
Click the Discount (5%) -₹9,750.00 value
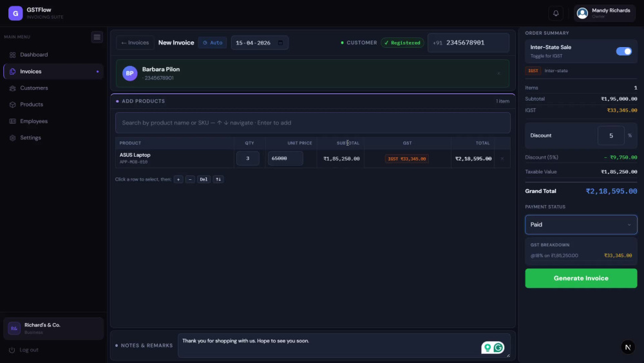click(620, 157)
